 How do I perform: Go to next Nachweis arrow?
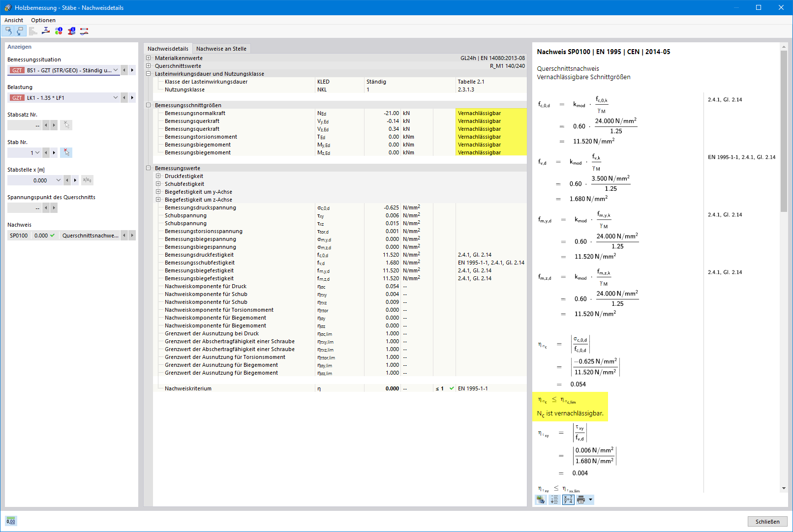132,236
